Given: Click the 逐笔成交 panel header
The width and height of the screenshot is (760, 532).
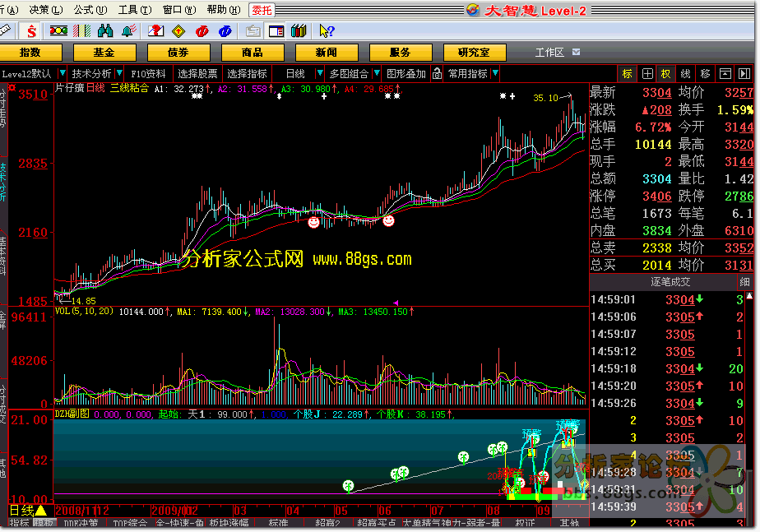Looking at the screenshot, I should pyautogui.click(x=670, y=281).
